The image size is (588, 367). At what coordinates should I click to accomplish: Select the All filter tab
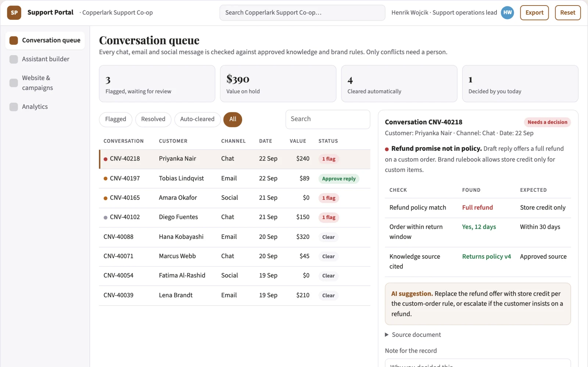click(x=233, y=119)
